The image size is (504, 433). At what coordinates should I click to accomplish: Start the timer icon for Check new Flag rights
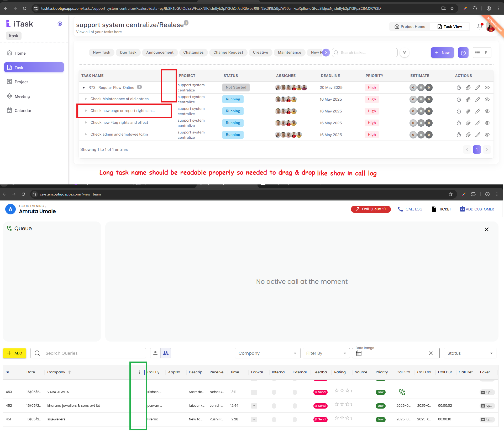[459, 123]
